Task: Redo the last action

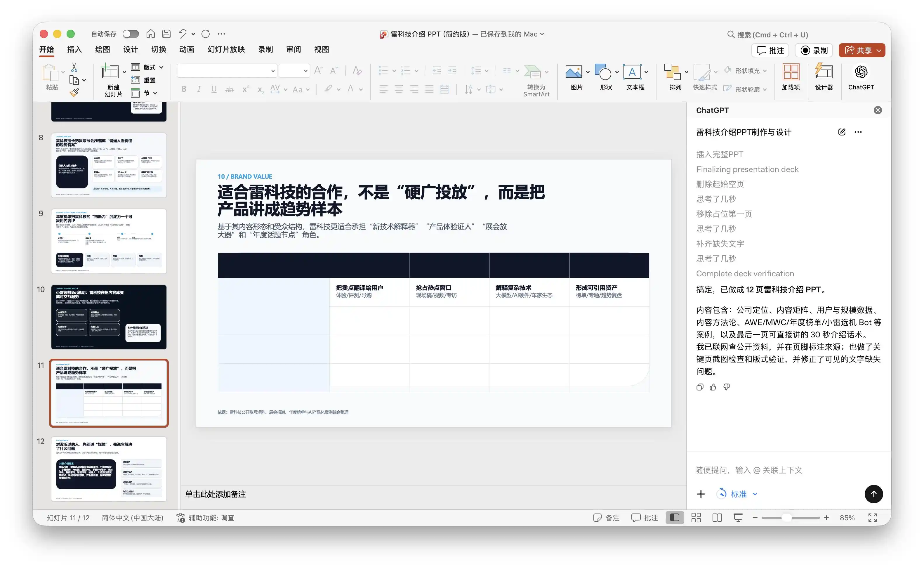Action: click(x=205, y=34)
